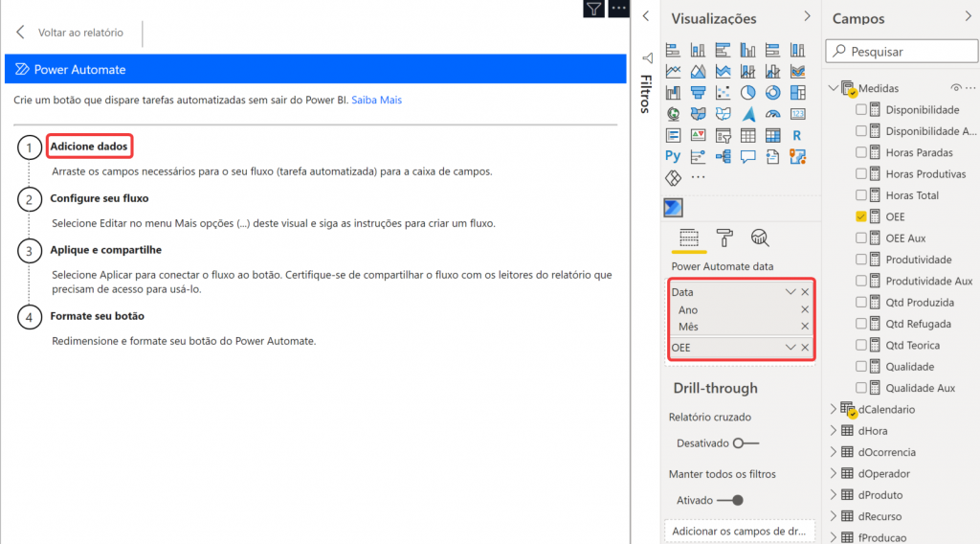Choose the Python visual icon
The height and width of the screenshot is (544, 980).
[673, 156]
